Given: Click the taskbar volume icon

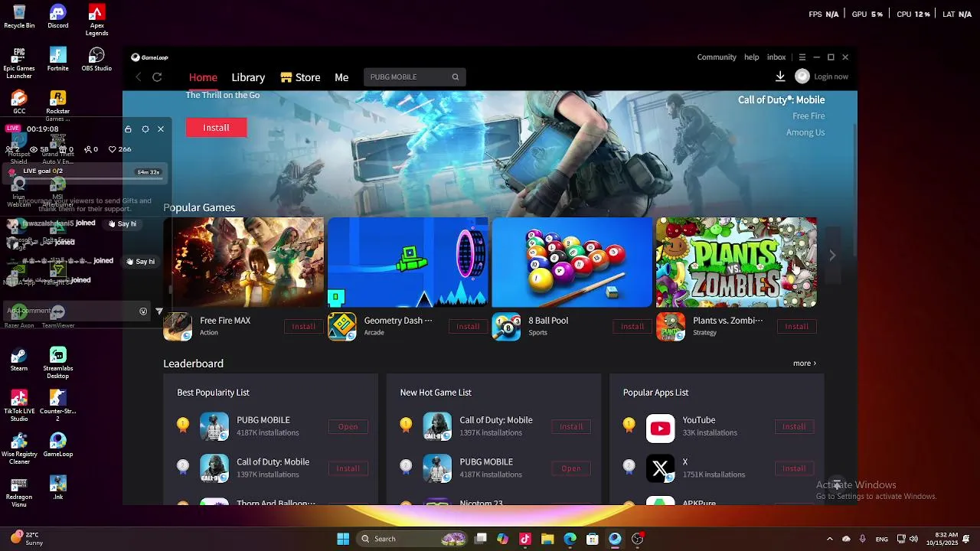Looking at the screenshot, I should [913, 539].
